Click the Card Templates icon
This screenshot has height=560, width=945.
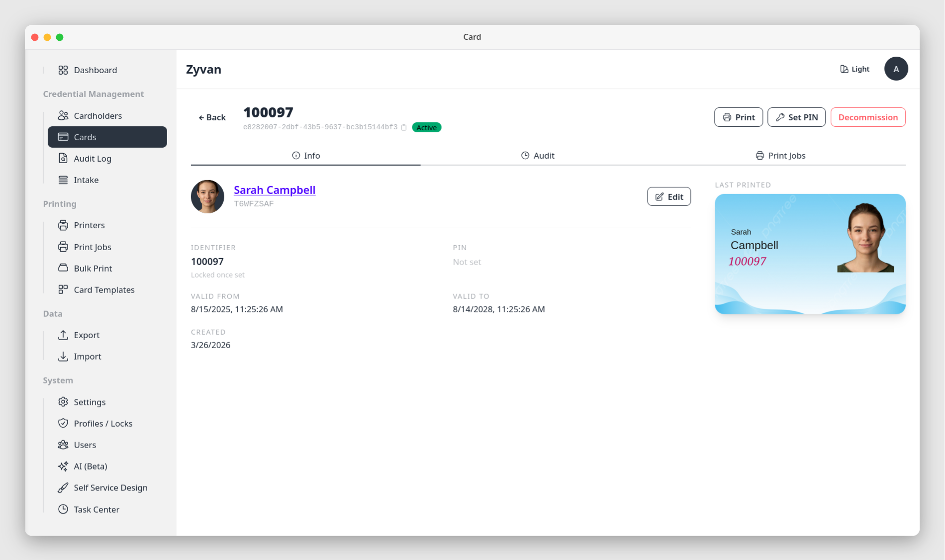pos(63,289)
